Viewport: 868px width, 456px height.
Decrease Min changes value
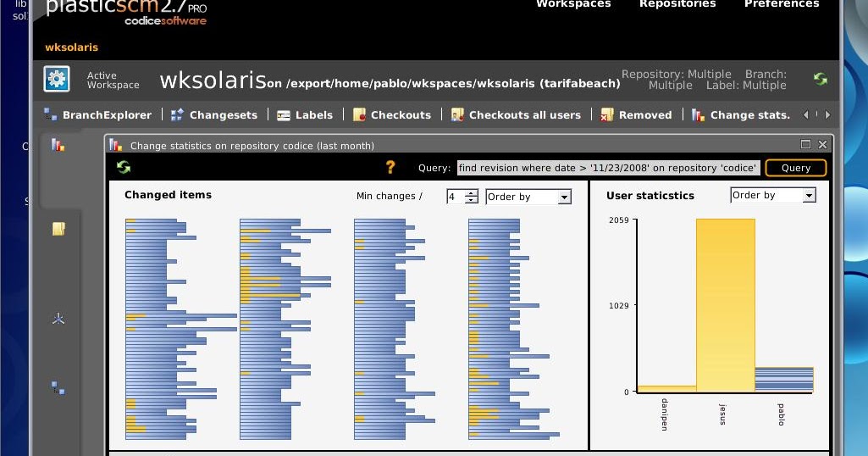point(471,200)
